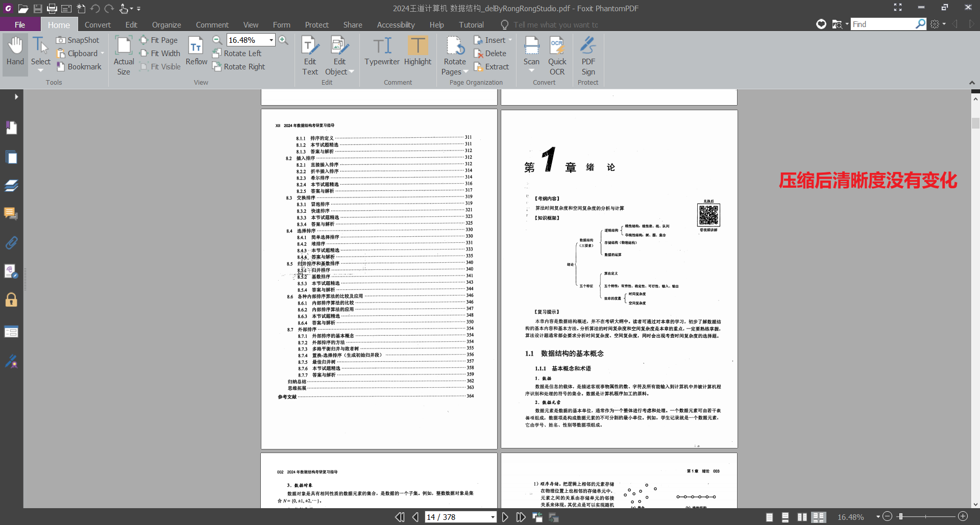The image size is (980, 525).
Task: Activate the Highlight tool
Action: pos(418,52)
